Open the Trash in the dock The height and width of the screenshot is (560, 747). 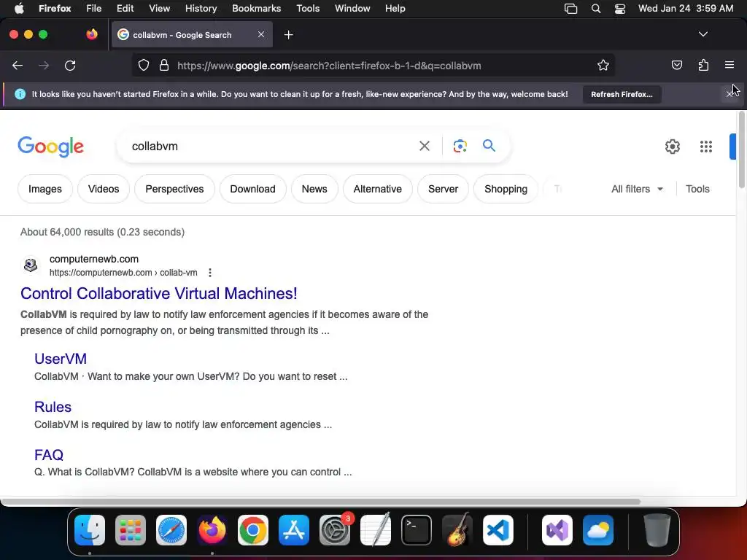click(657, 530)
